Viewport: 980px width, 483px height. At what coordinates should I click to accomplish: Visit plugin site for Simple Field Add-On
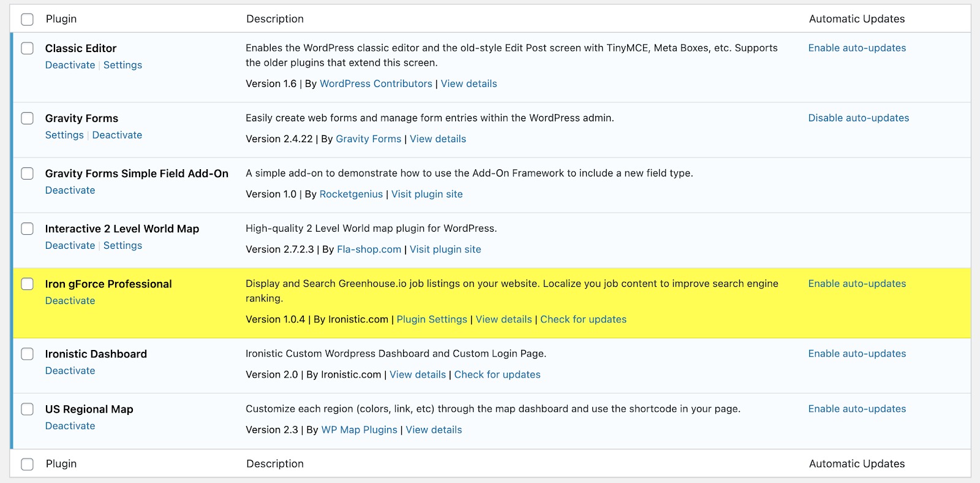(x=427, y=194)
